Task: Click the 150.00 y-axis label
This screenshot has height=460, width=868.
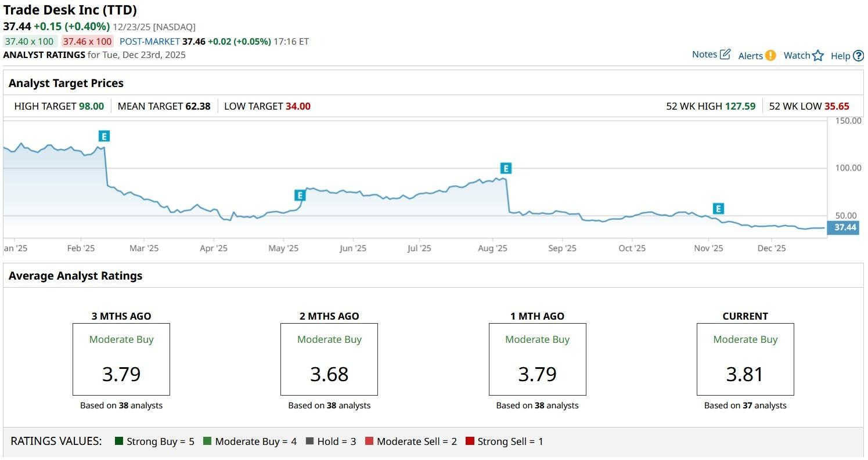Action: [849, 121]
